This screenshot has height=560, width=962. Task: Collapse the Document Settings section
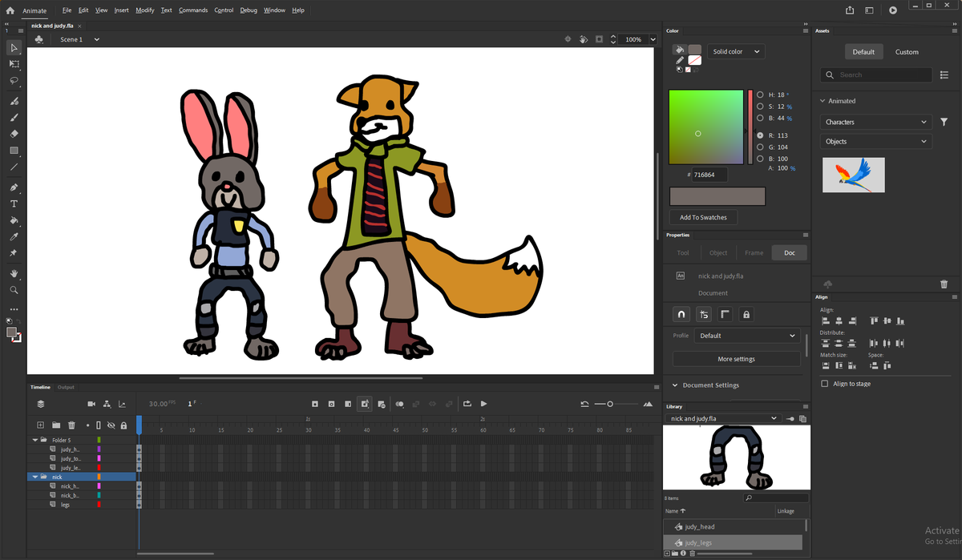tap(675, 385)
